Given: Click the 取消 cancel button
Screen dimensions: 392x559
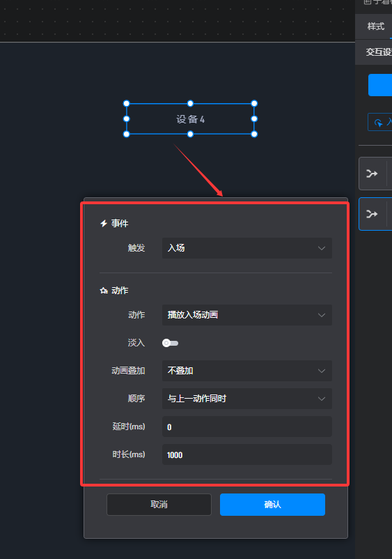Looking at the screenshot, I should [x=159, y=505].
